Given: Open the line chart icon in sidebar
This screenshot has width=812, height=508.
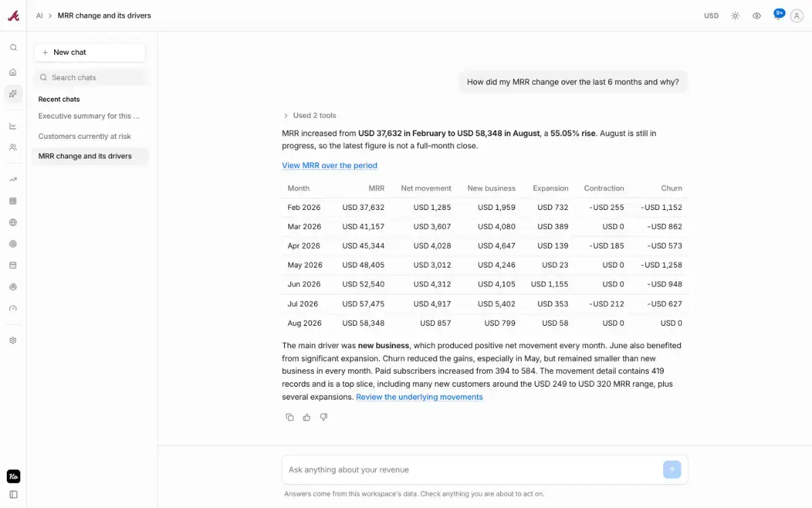Looking at the screenshot, I should 13,126.
